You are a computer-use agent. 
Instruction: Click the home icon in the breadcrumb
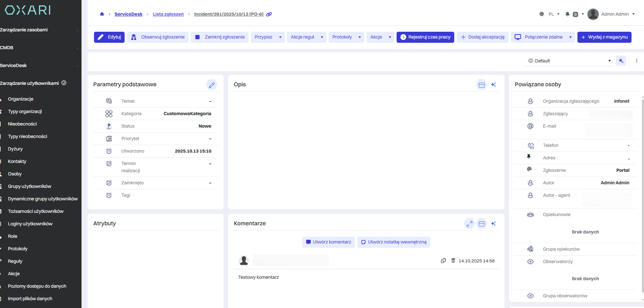pyautogui.click(x=102, y=14)
